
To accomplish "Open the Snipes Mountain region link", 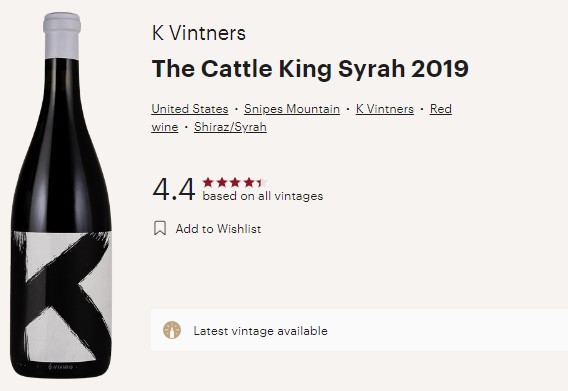I will click(292, 109).
